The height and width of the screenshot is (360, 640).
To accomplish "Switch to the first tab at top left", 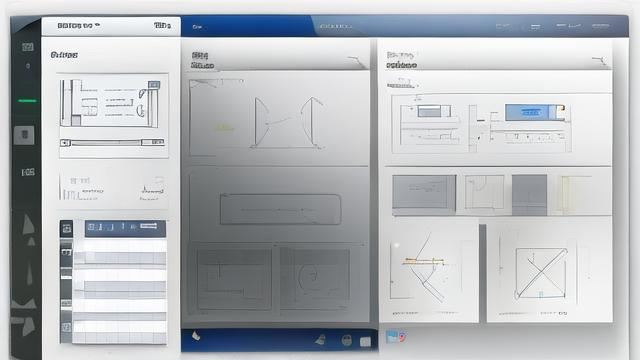I will tap(78, 26).
